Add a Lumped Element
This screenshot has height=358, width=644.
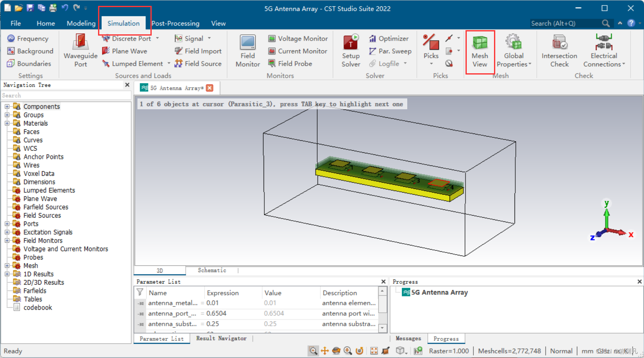pyautogui.click(x=132, y=64)
